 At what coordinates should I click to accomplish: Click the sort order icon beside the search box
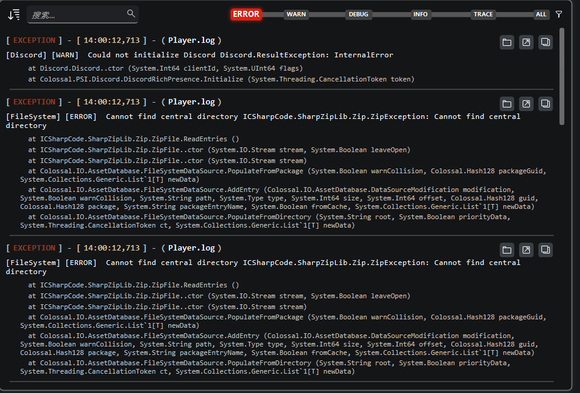tap(14, 15)
